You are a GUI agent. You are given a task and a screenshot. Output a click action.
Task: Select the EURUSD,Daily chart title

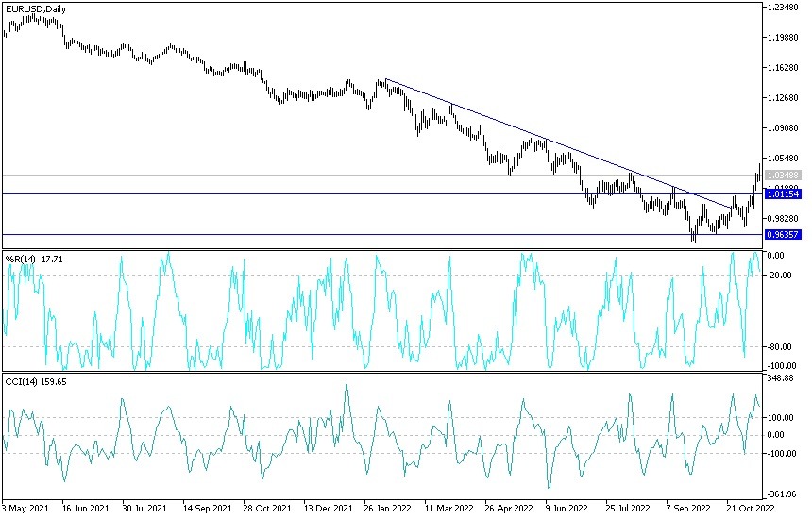36,9
